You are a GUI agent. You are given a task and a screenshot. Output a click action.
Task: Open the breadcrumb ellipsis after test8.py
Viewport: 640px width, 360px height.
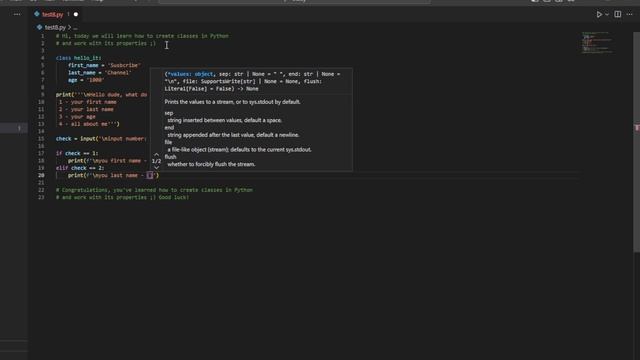(x=75, y=28)
